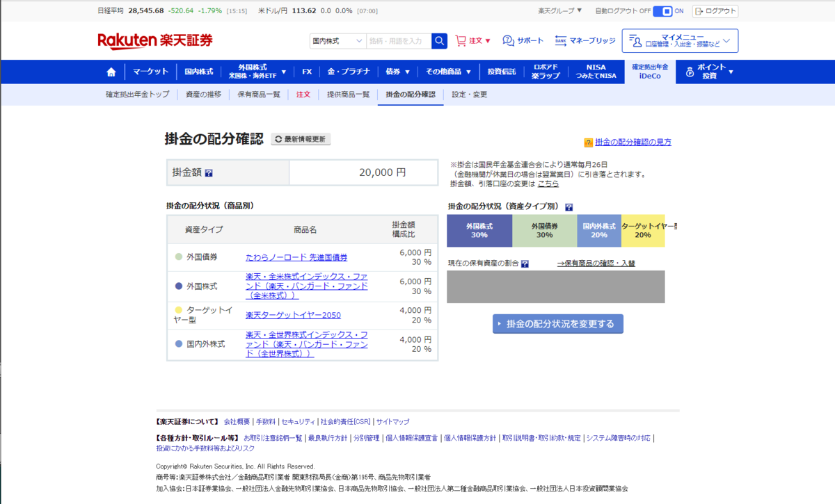The height and width of the screenshot is (504, 835).
Task: Open 楽天・全世界株式インデックス・ファンド link
Action: (x=307, y=344)
